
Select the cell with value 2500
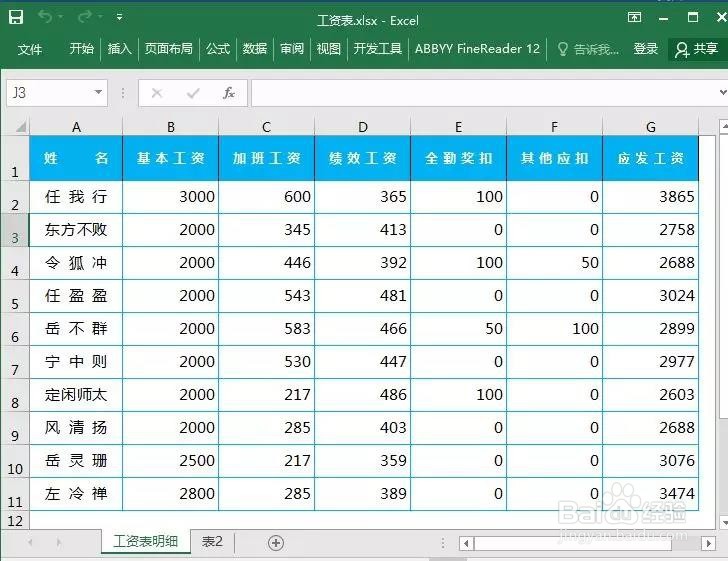coord(171,461)
